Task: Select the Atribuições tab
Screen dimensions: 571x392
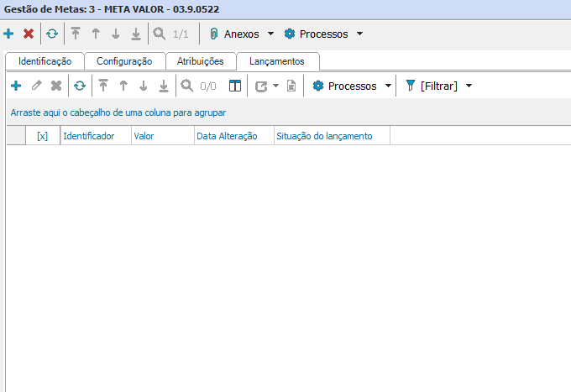Action: click(x=200, y=61)
